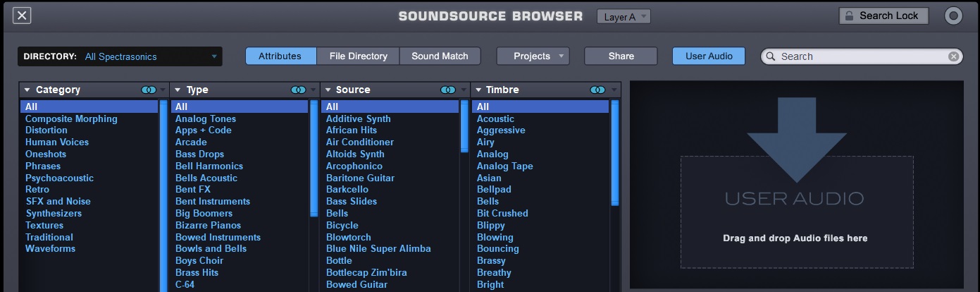Image resolution: width=980 pixels, height=292 pixels.
Task: Select Blue Nile Super Alimba source
Action: (378, 248)
